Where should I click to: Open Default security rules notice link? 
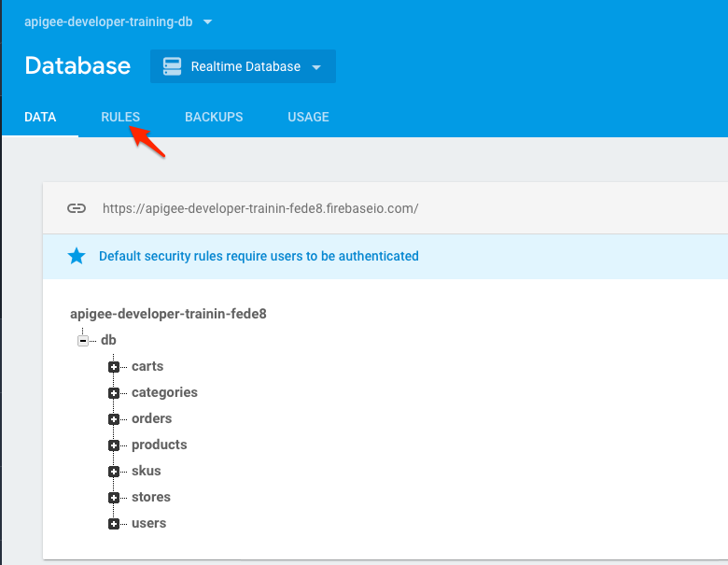pyautogui.click(x=259, y=256)
